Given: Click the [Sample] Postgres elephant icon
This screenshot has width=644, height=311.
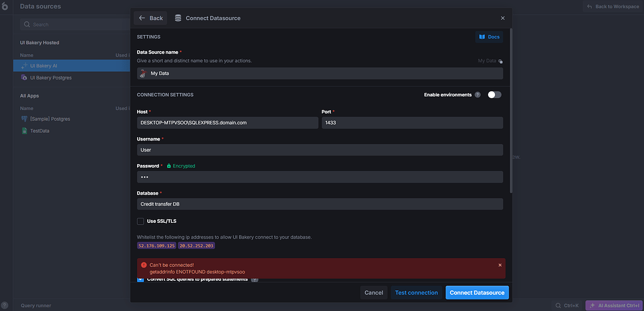Looking at the screenshot, I should point(25,119).
